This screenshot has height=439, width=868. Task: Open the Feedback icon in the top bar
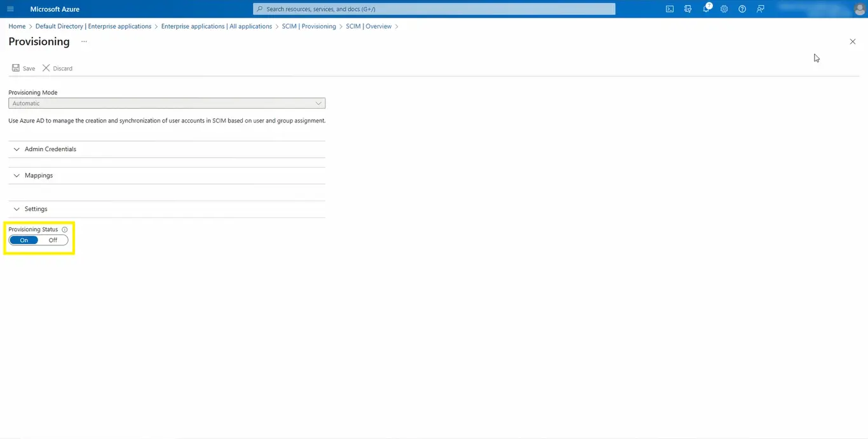(x=761, y=9)
